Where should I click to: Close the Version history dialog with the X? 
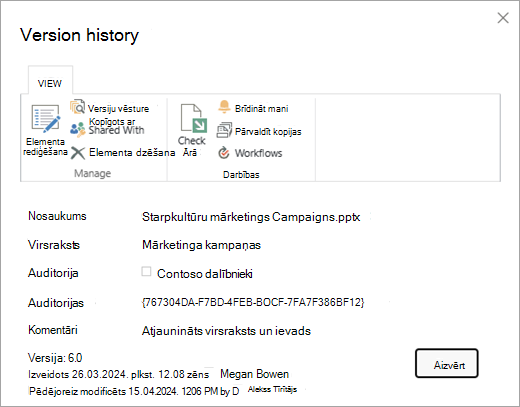click(503, 18)
